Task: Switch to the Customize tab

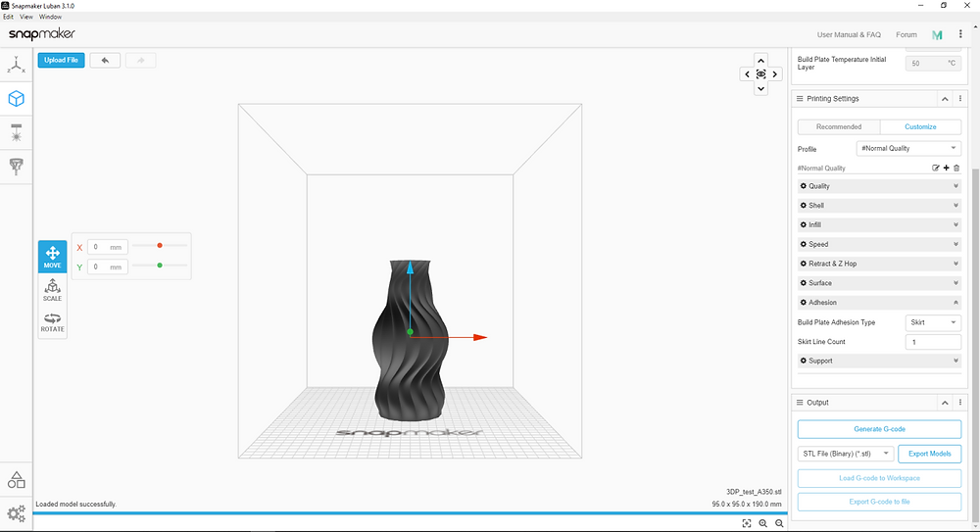Action: [920, 127]
